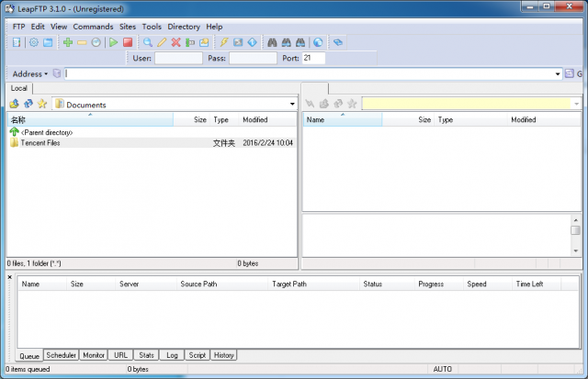
Task: Open the Sites menu
Action: click(128, 27)
